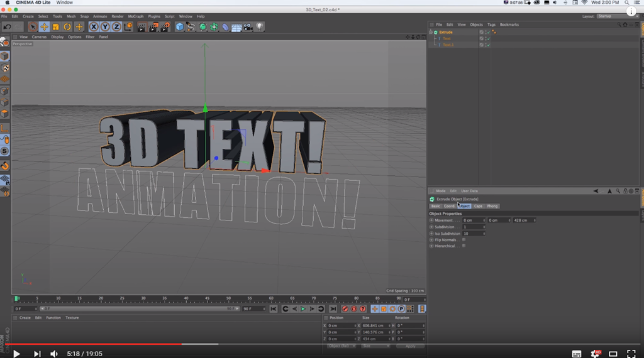Click the Snap magnet icon in left sidebar
This screenshot has width=644, height=358.
4,166
